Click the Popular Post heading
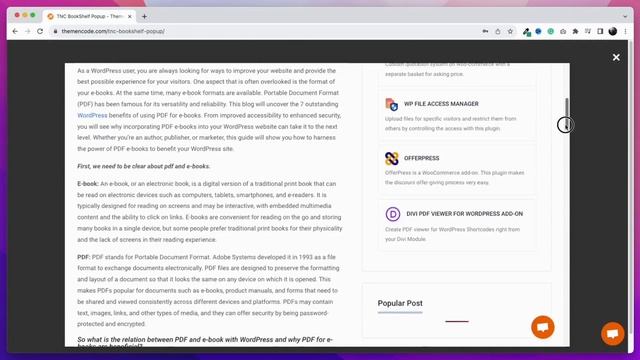The image size is (640, 360). [x=400, y=303]
